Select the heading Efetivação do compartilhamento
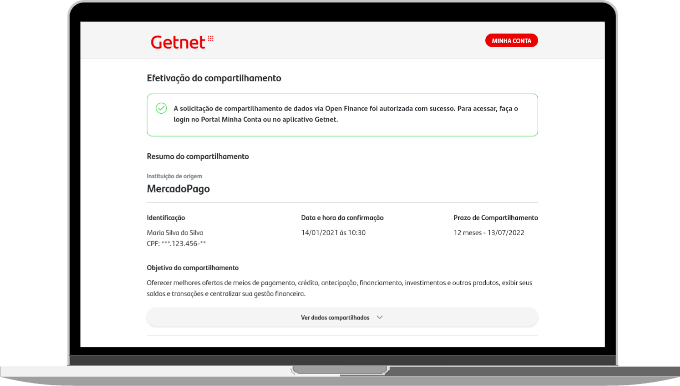Viewport: 680px width, 386px height. coord(214,78)
